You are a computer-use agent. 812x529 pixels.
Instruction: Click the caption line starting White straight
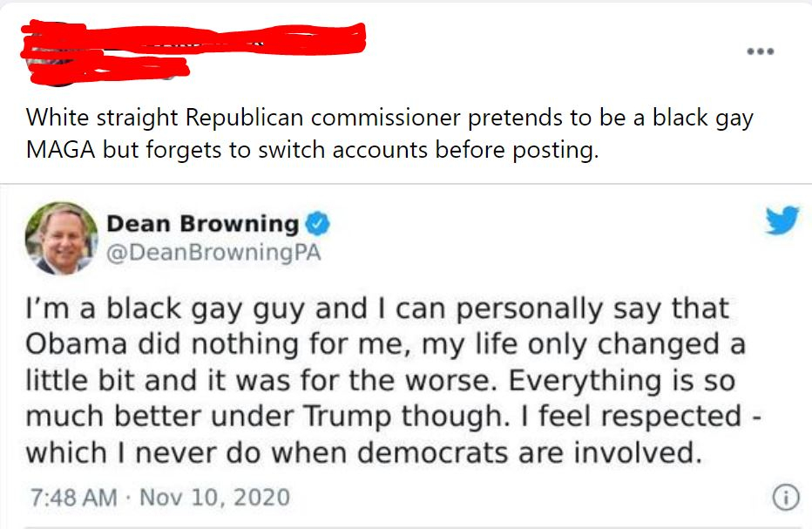coord(389,118)
